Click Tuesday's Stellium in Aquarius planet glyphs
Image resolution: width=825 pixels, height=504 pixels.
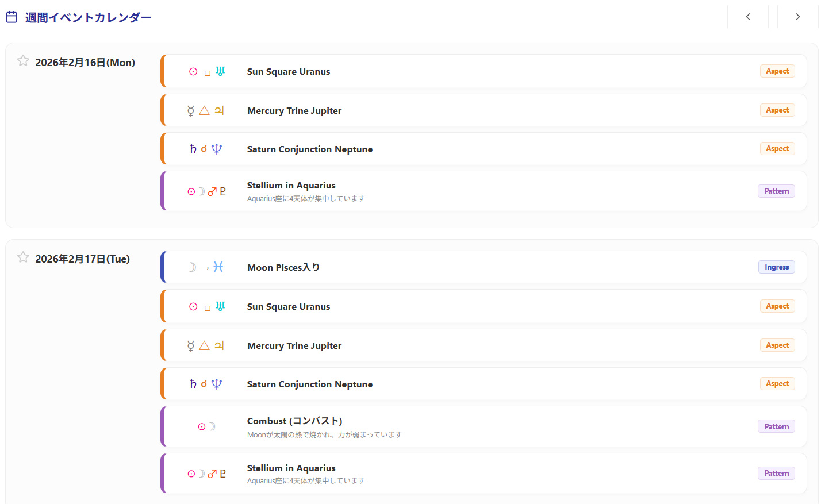[206, 474]
